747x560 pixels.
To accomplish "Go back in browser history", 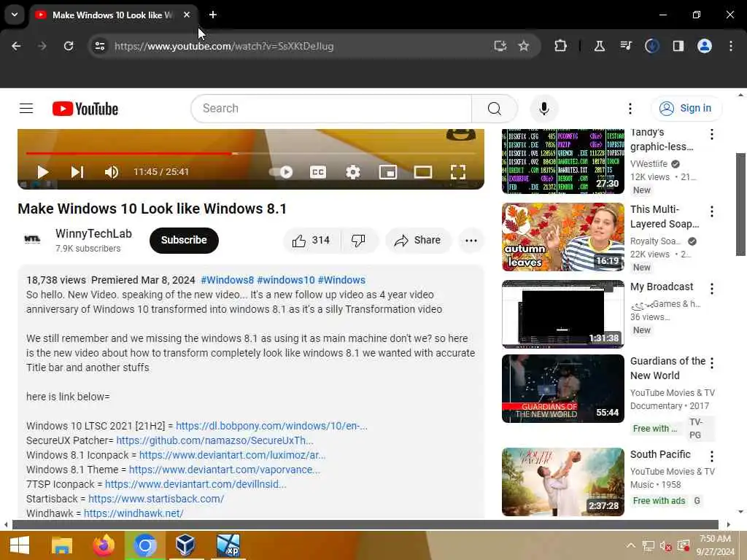I will [x=16, y=46].
